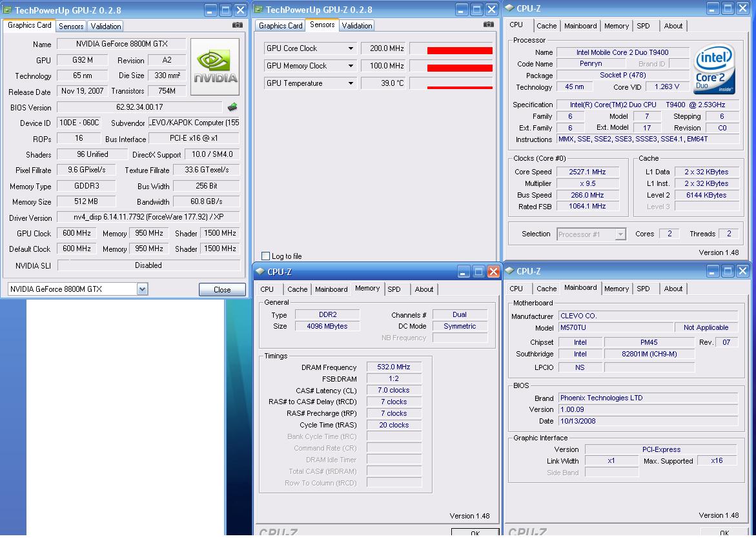Switch to Validation tab in Graphics Card window
Image resolution: width=756 pixels, height=543 pixels.
tap(105, 26)
